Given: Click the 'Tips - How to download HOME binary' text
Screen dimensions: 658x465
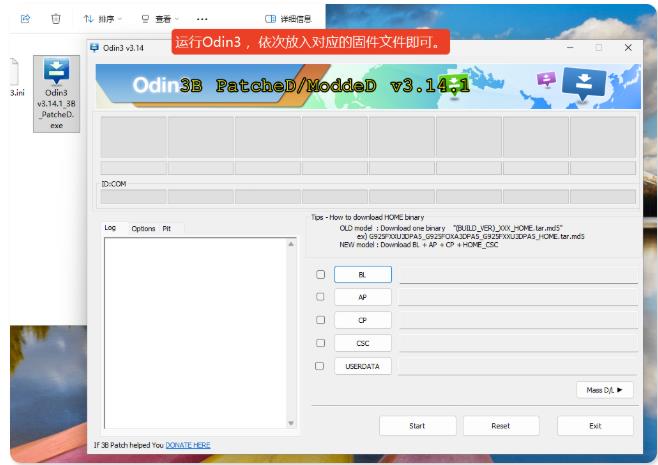Looking at the screenshot, I should (x=368, y=217).
